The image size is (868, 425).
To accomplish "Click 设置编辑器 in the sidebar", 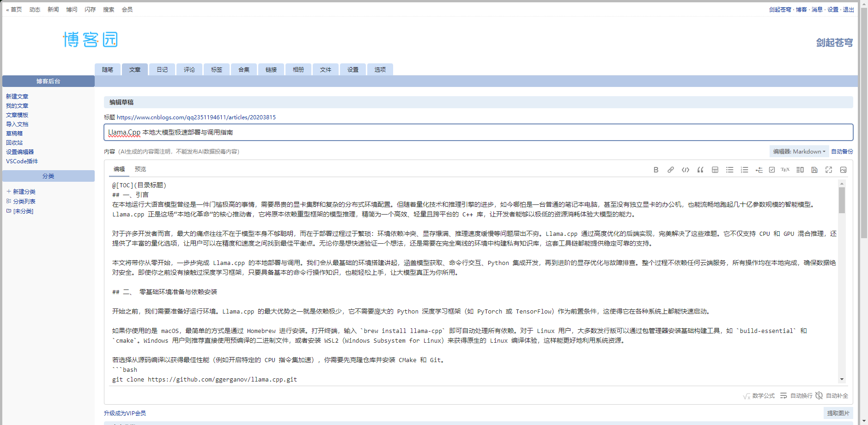I will [x=20, y=152].
